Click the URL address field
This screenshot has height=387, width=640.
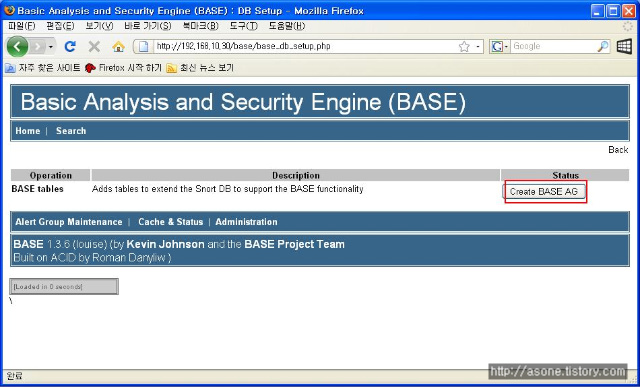click(304, 46)
